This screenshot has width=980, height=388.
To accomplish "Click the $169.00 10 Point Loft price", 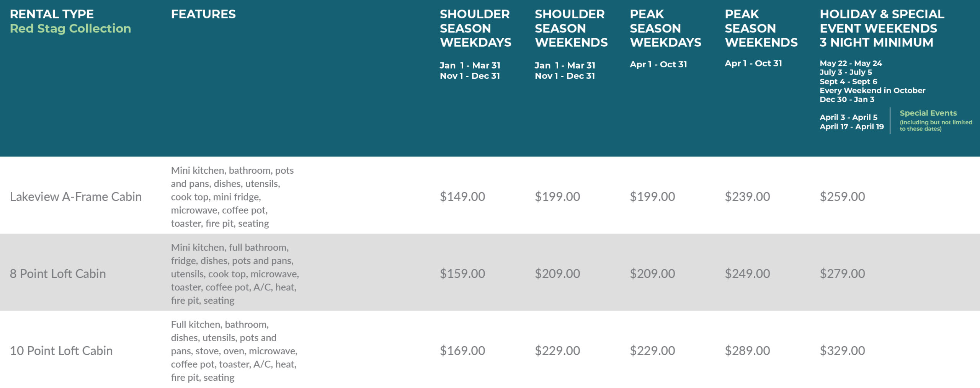I will tap(462, 351).
